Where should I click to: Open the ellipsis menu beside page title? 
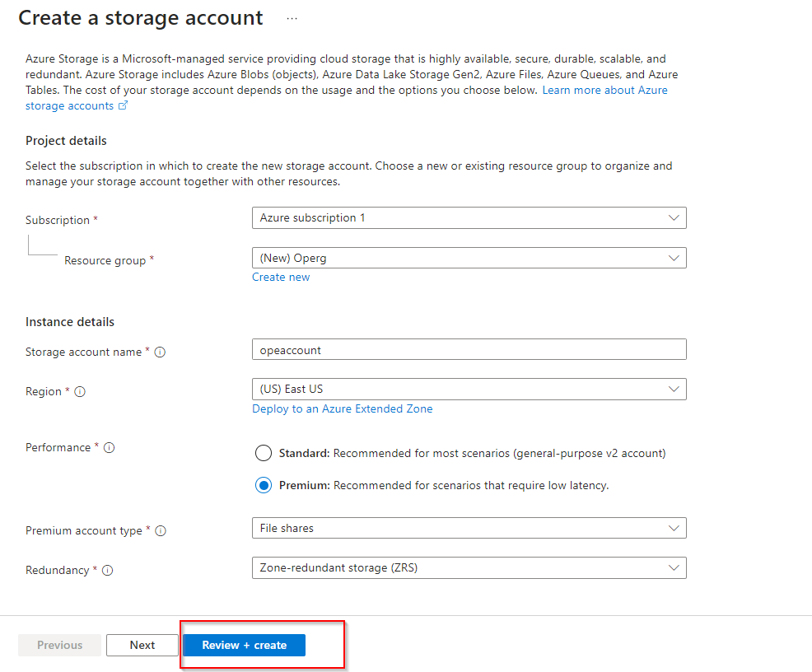pos(292,18)
